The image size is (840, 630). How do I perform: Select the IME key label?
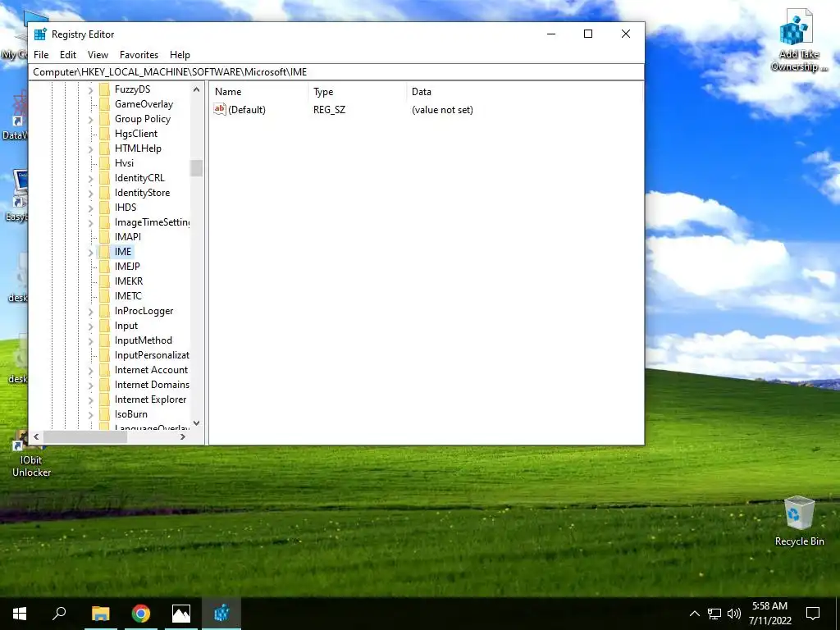tap(123, 252)
